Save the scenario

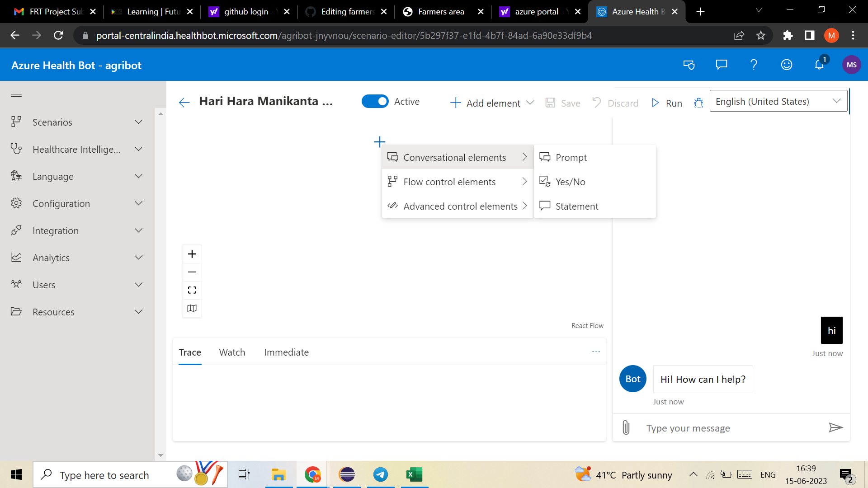coord(563,103)
